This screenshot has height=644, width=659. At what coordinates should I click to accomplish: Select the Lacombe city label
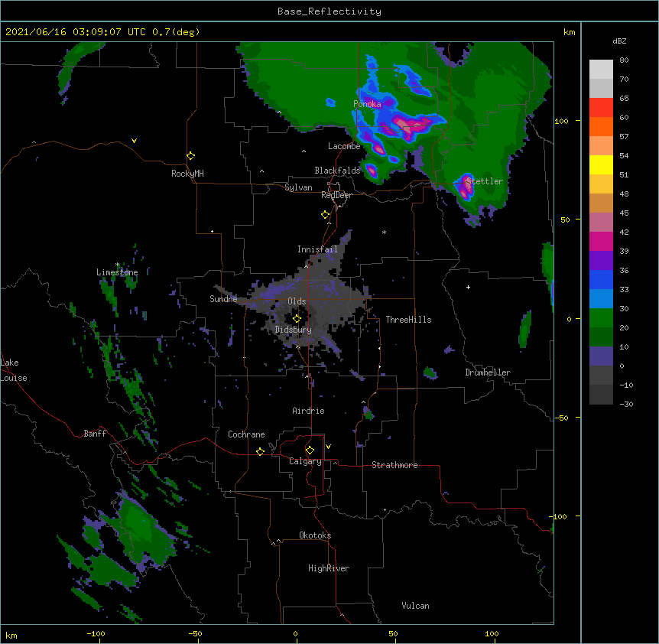[x=344, y=146]
